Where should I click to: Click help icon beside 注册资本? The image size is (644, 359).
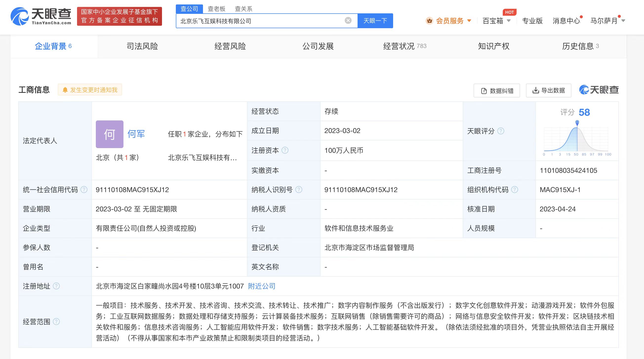285,150
